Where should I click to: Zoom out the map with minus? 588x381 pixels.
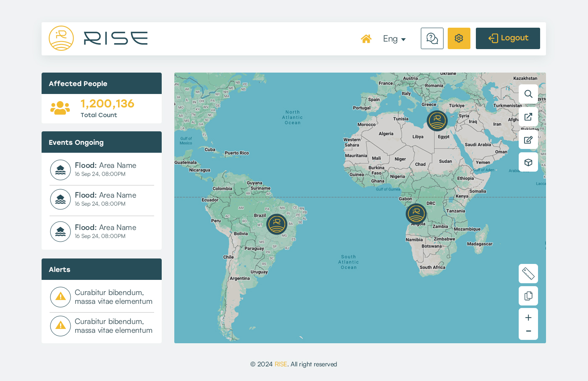click(x=528, y=331)
